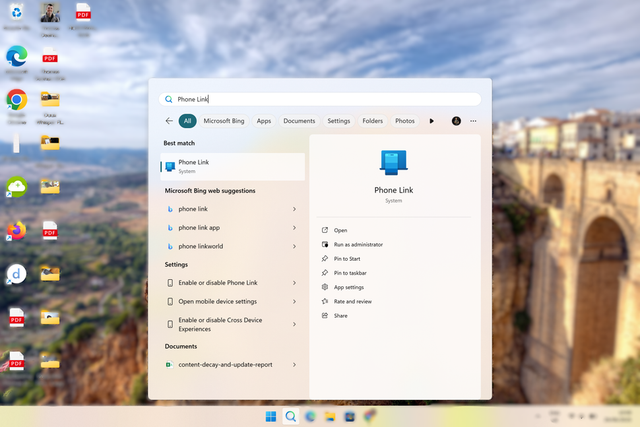Show more filters with the play arrow
This screenshot has height=427, width=640.
click(431, 121)
